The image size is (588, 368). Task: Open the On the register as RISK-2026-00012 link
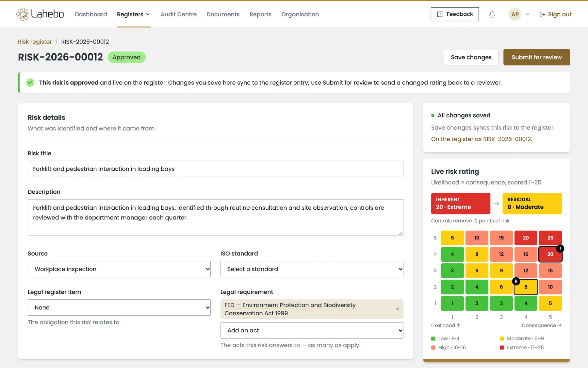pyautogui.click(x=482, y=139)
